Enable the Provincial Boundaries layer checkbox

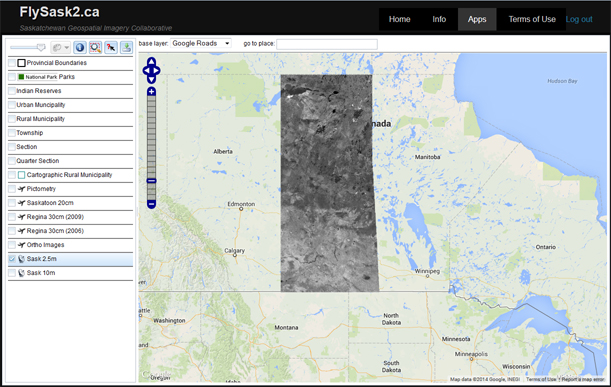12,63
